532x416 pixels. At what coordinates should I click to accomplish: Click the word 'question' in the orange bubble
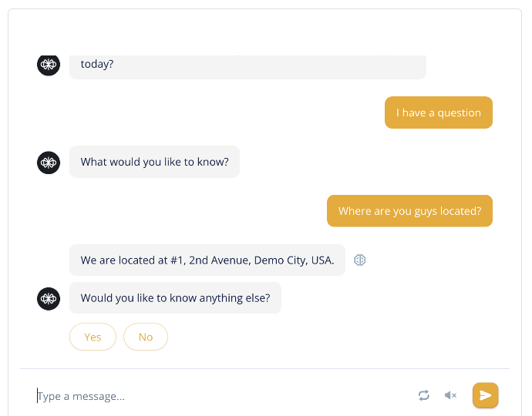459,113
